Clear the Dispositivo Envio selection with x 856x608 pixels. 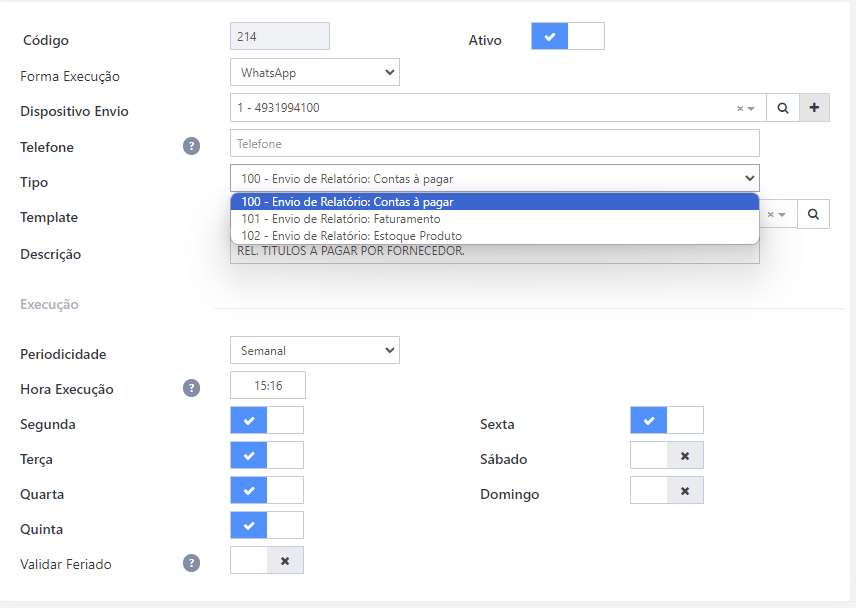pos(740,108)
